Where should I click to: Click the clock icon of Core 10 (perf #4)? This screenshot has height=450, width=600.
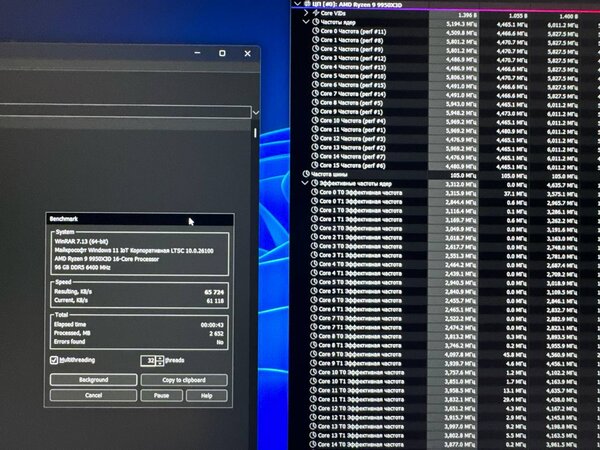tap(315, 120)
